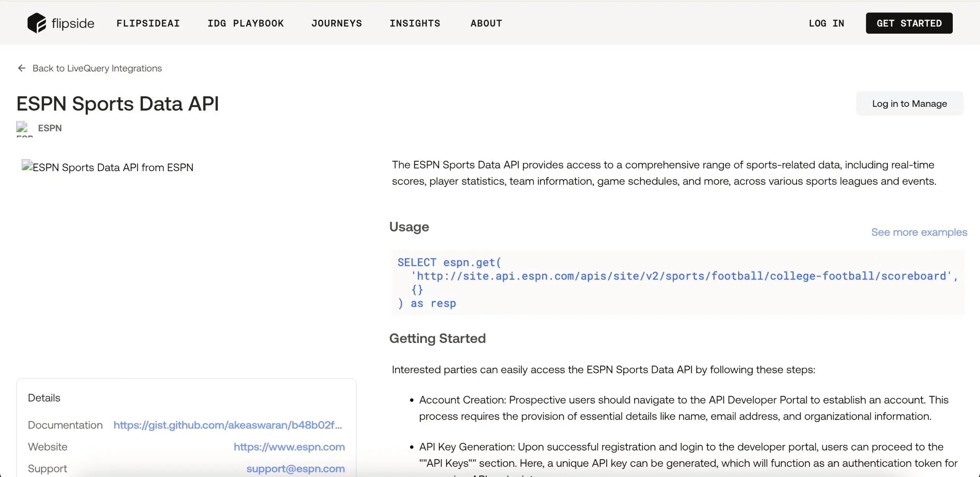Click the Flipside logo icon
This screenshot has width=980, height=477.
coord(36,23)
